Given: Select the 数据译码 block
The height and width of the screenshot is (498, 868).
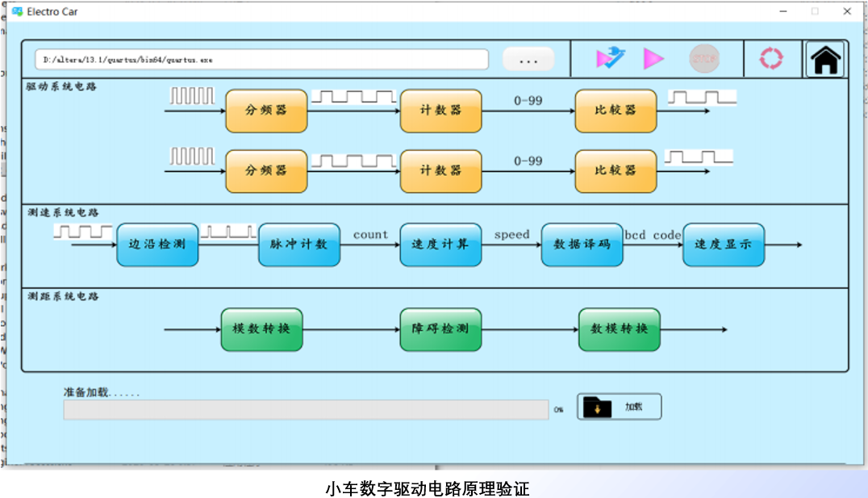Looking at the screenshot, I should (582, 245).
